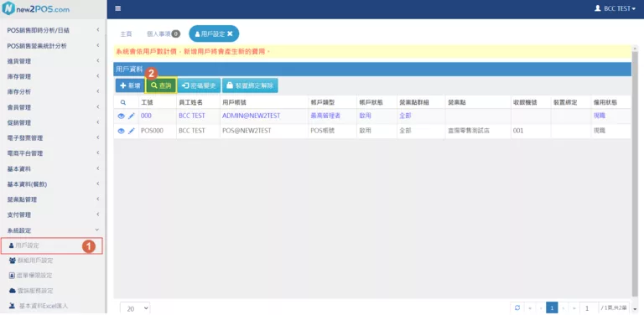This screenshot has width=644, height=315.
Task: Sort by 員工姓名 column header
Action: click(x=190, y=102)
